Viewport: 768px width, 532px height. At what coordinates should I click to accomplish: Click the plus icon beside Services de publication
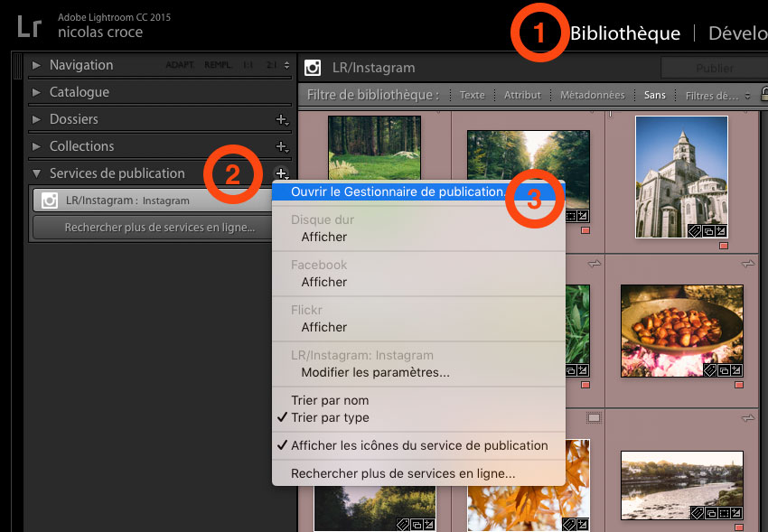coord(282,173)
